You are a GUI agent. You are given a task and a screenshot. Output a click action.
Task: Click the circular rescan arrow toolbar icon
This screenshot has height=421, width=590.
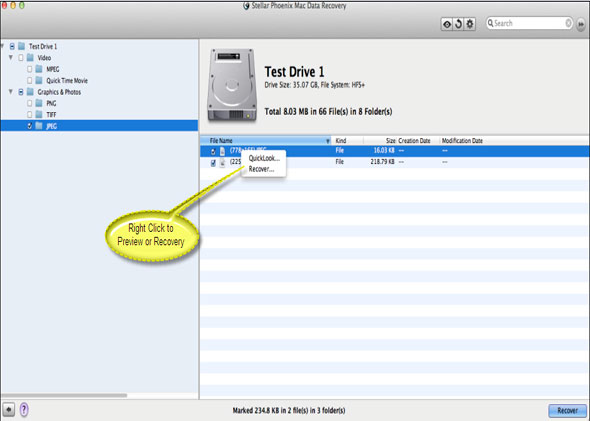[458, 24]
